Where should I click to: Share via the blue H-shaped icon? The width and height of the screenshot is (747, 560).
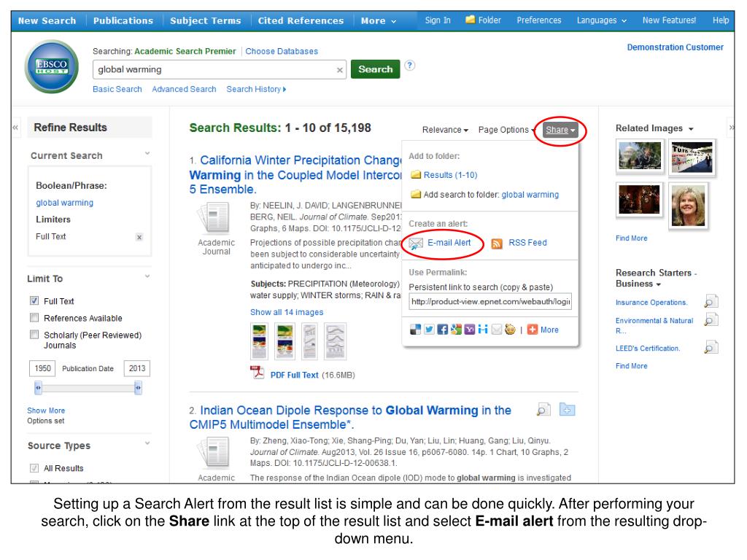pos(483,330)
